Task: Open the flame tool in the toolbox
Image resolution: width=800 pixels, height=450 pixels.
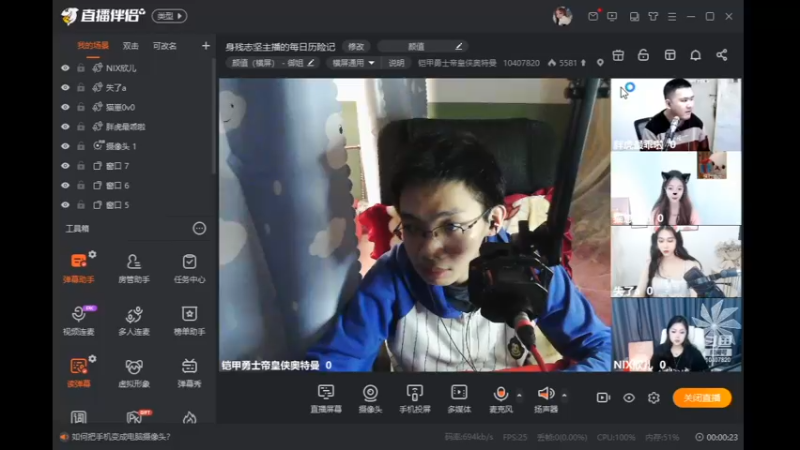Action: tap(189, 418)
